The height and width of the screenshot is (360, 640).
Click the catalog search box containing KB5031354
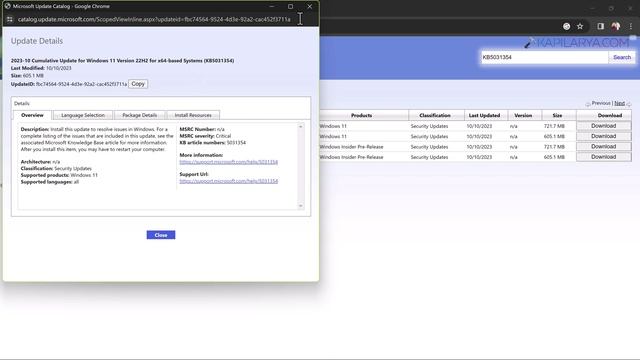click(544, 58)
